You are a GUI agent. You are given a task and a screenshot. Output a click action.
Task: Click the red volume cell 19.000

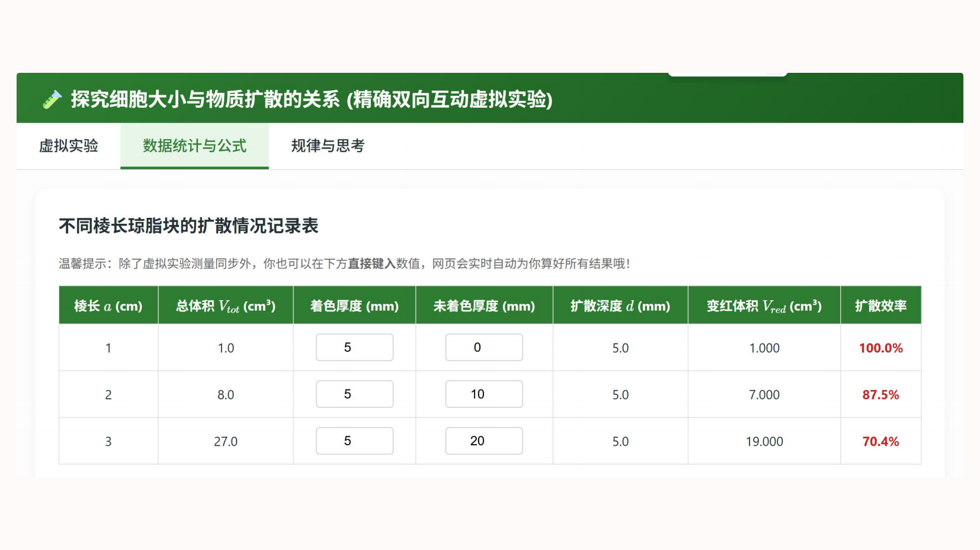(x=764, y=442)
